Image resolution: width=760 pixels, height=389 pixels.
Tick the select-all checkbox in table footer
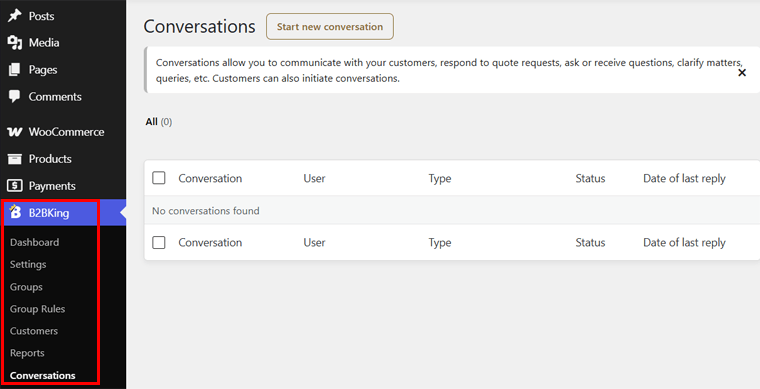pyautogui.click(x=158, y=242)
